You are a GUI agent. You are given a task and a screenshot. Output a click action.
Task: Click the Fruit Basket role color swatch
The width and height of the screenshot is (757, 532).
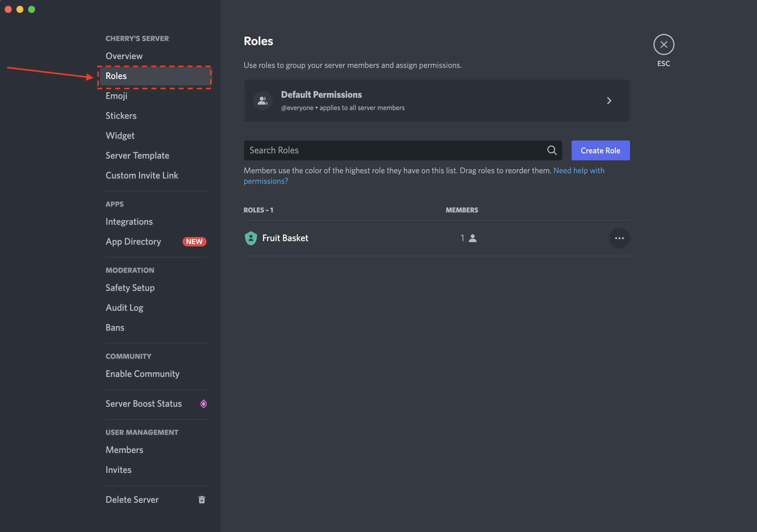[x=251, y=238]
